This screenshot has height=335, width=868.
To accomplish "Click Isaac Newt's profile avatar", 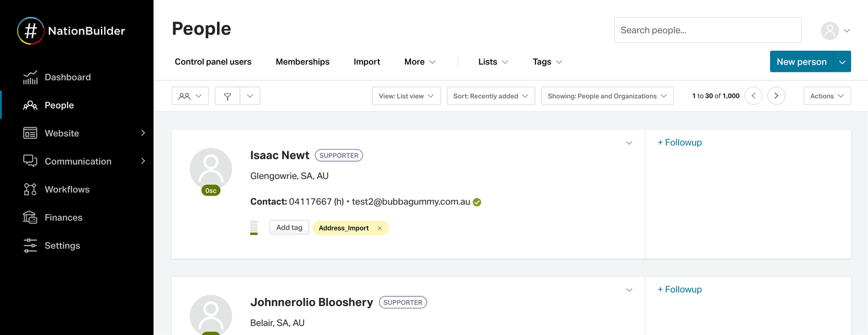I will [x=211, y=169].
